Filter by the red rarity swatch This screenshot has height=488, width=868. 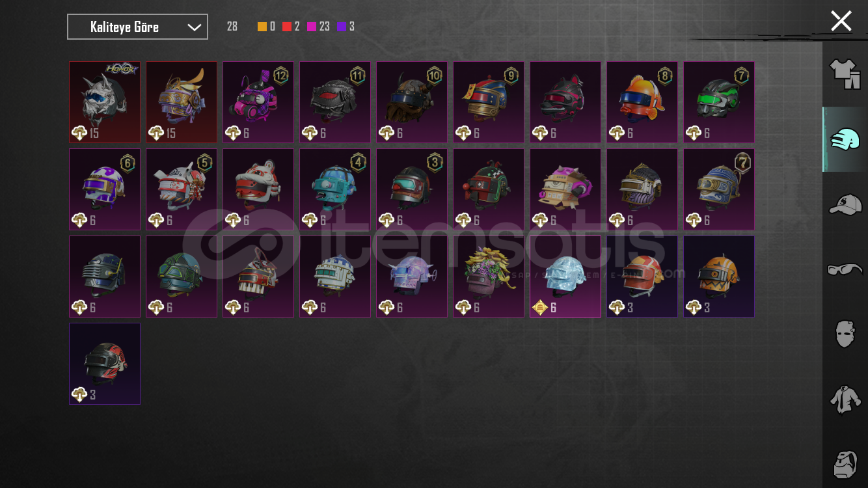(x=287, y=27)
